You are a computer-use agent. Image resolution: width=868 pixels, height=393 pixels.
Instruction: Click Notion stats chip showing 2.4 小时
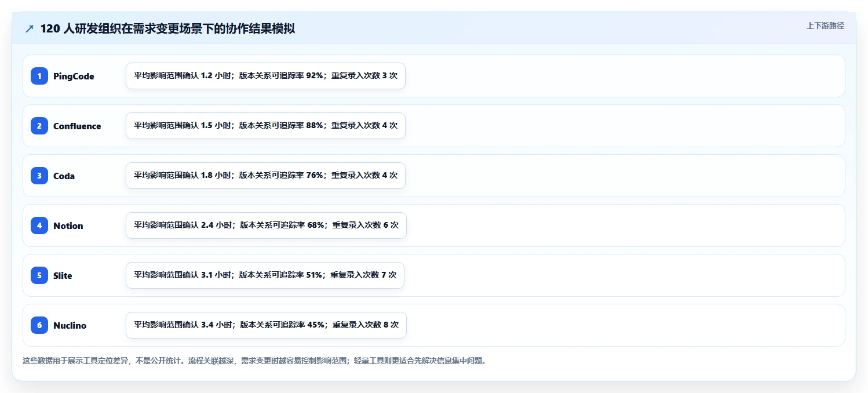pyautogui.click(x=266, y=225)
